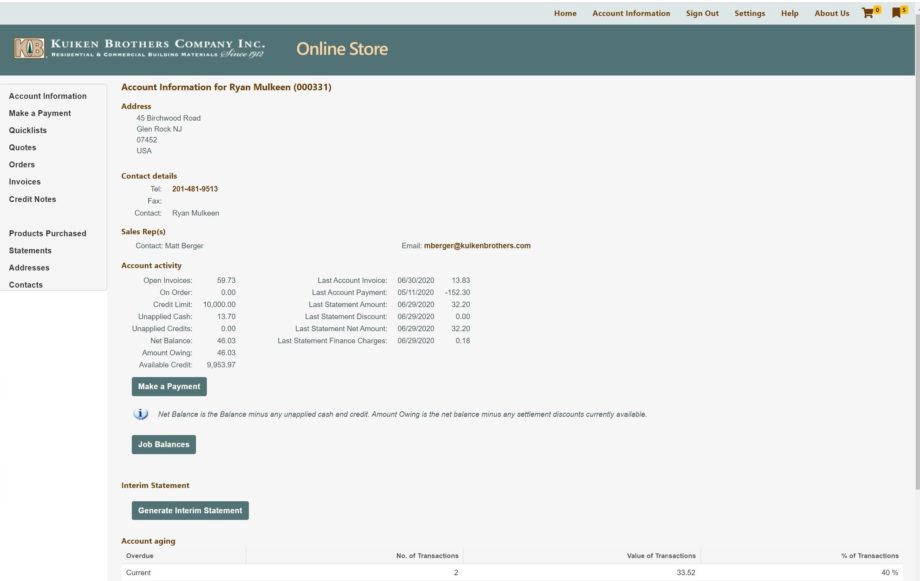Click the KB company logo

[29, 48]
